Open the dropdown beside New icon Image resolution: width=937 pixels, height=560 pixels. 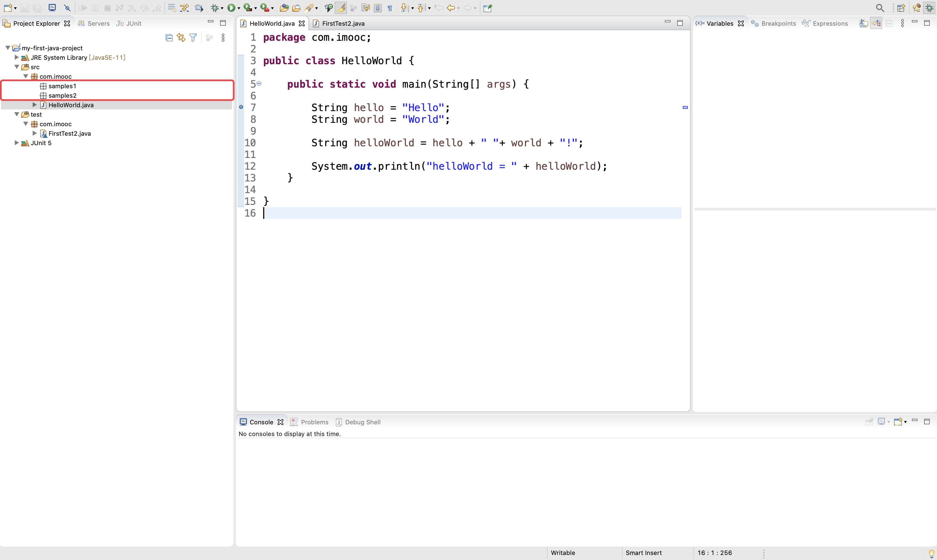click(x=15, y=8)
